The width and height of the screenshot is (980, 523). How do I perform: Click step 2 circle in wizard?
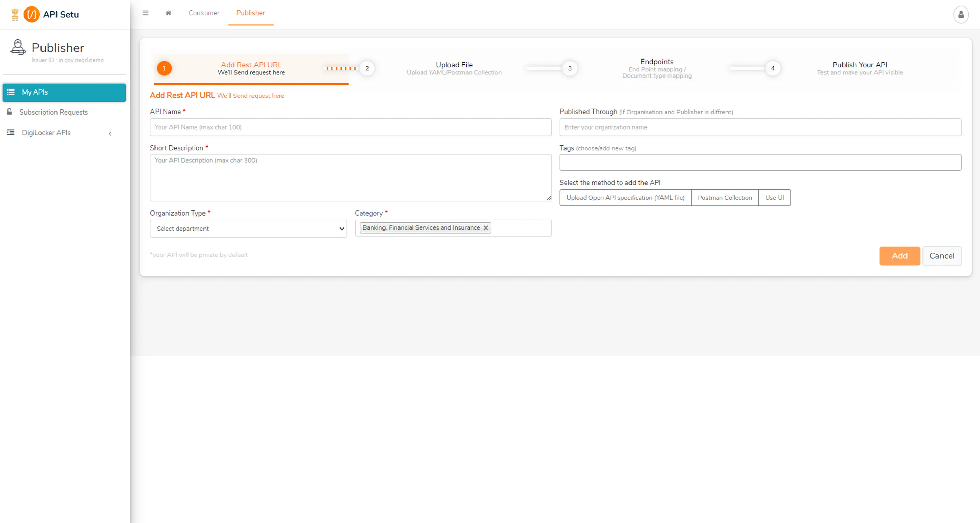tap(367, 68)
